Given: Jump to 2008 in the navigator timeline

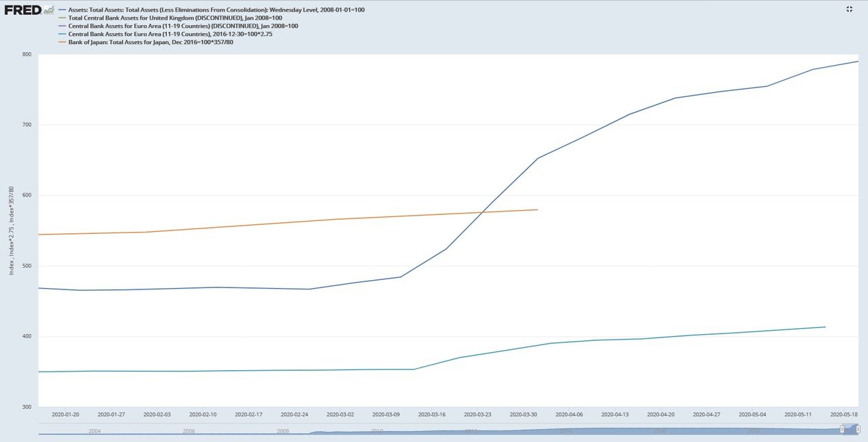Looking at the screenshot, I should (x=283, y=430).
